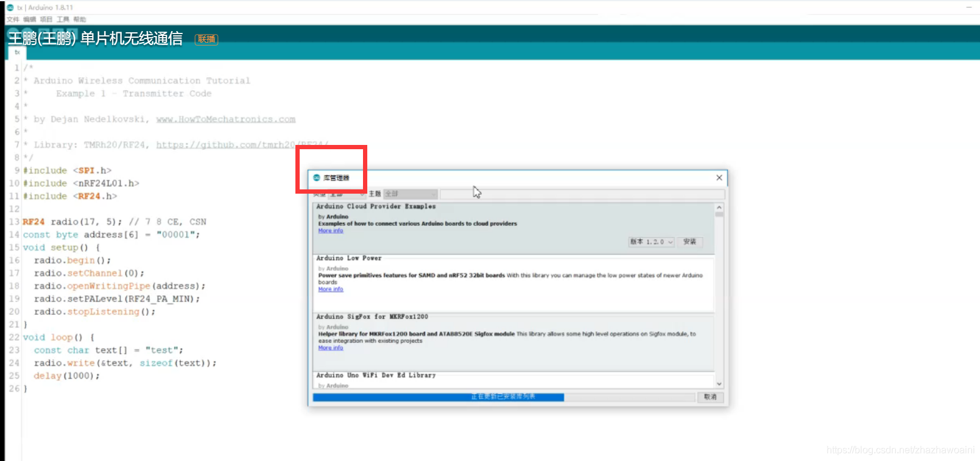Click the line '#include <nRF24L01.h>'
Viewport: 980px width, 461px height.
pyautogui.click(x=81, y=183)
